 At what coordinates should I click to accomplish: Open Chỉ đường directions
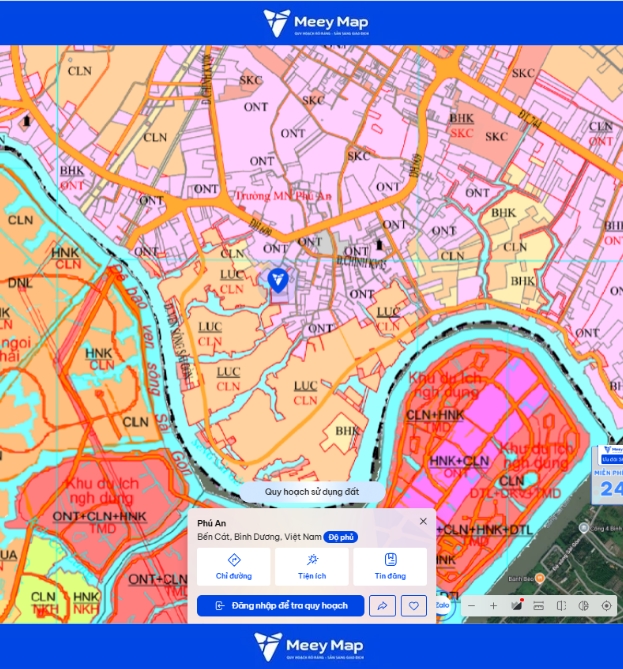pos(233,567)
